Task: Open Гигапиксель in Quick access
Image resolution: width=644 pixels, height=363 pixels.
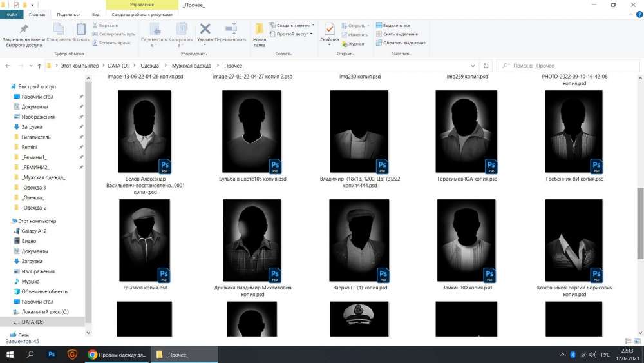Action: (36, 137)
